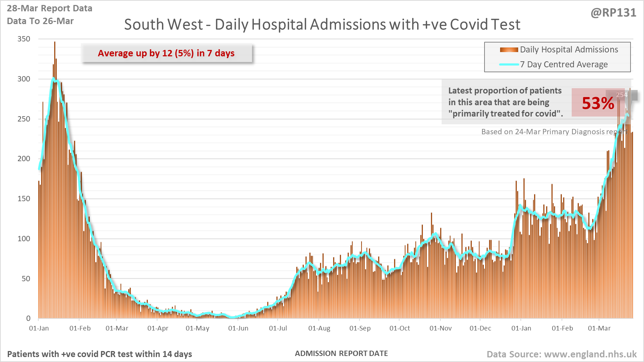Screen dimensions: 644x362
Task: Click the 01-Mar label at the x-axis far right
Action: click(599, 328)
